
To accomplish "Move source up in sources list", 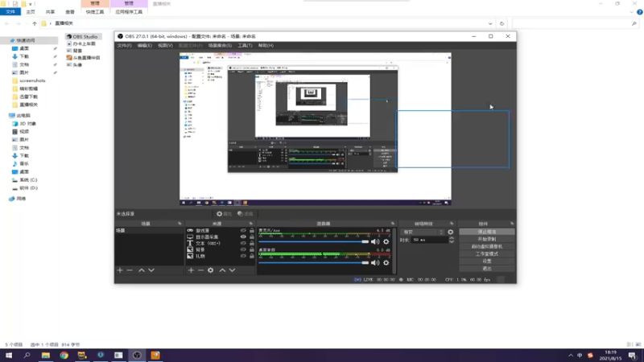I will click(222, 270).
